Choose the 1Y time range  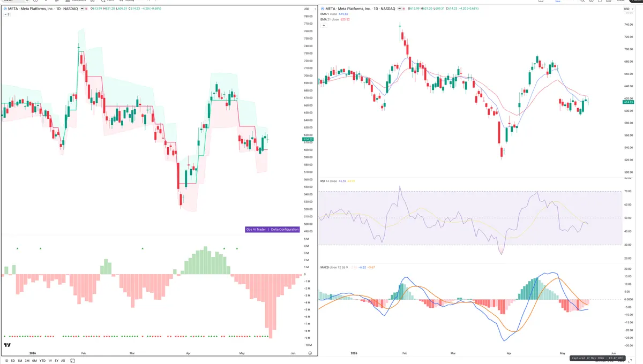50,361
